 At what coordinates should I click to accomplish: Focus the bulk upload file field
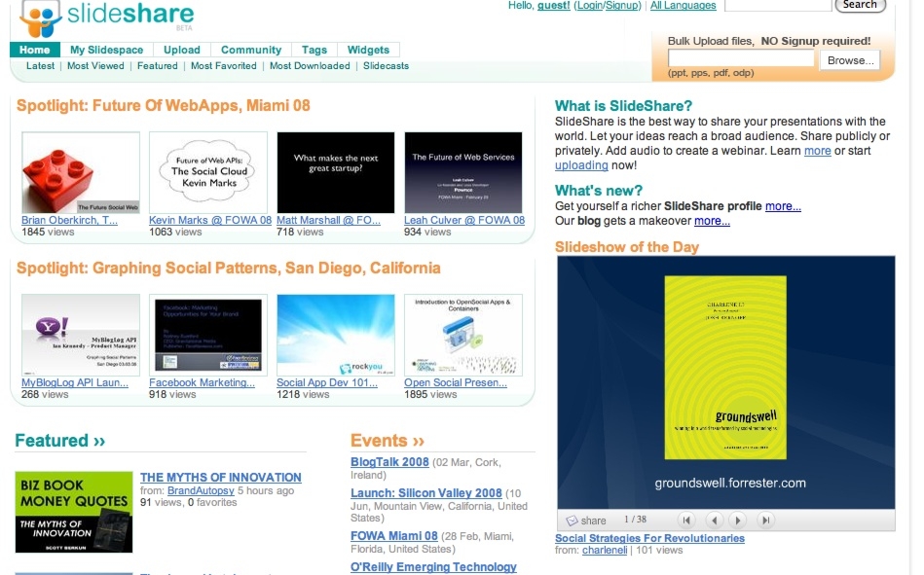tap(741, 59)
